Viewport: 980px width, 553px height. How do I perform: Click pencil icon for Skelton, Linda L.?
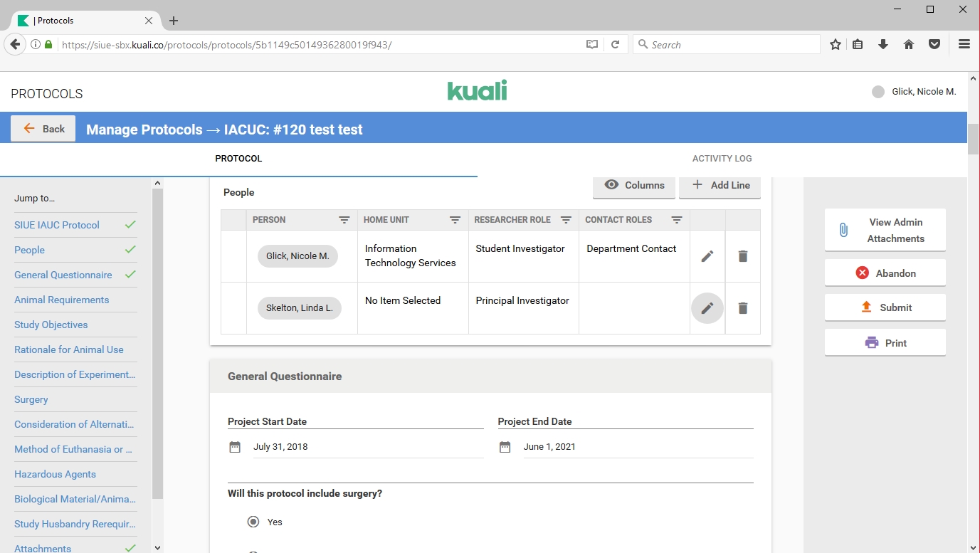pyautogui.click(x=707, y=308)
